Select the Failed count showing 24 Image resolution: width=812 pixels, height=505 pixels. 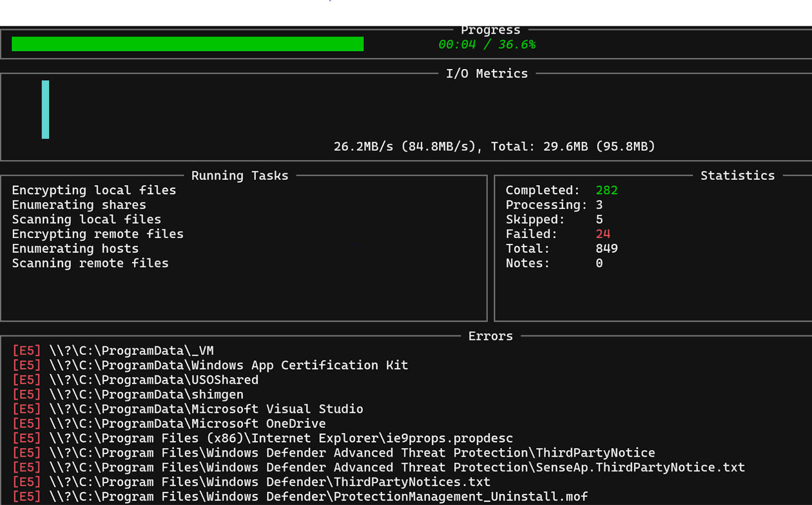click(x=603, y=234)
